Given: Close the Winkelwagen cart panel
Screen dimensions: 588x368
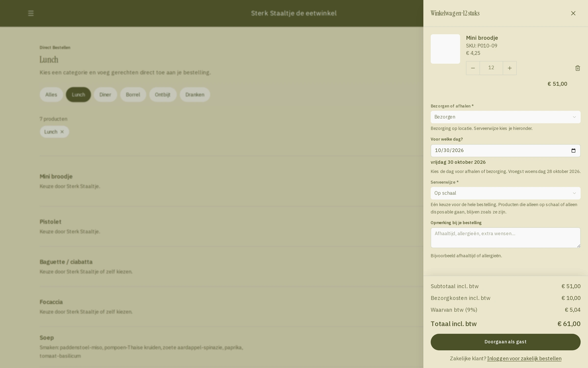Looking at the screenshot, I should (x=573, y=13).
